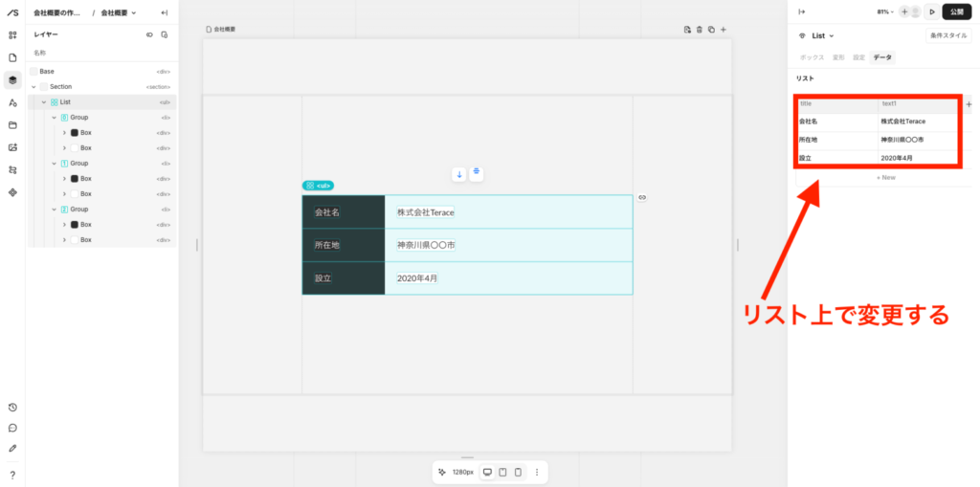Open the version history clock icon
Screen dimensions: 980x487
click(x=12, y=408)
